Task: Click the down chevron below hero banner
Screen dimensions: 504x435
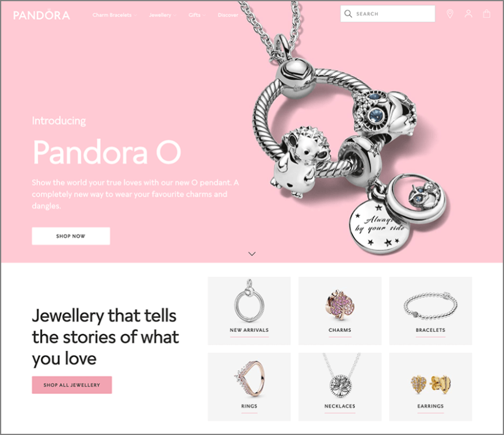Action: 252,254
